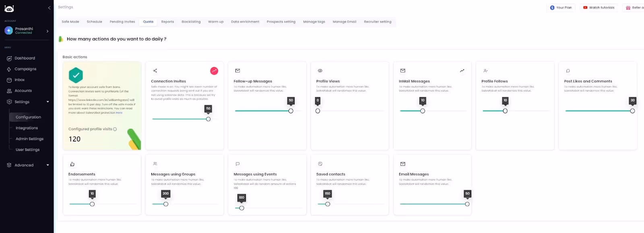
Task: Select Configuration under Settings
Action: [28, 117]
